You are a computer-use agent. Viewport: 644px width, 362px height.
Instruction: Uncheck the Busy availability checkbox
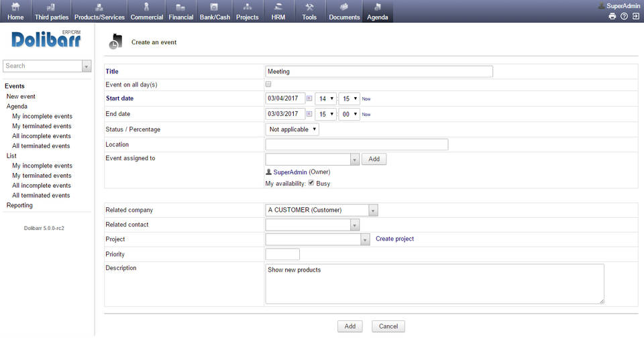311,183
